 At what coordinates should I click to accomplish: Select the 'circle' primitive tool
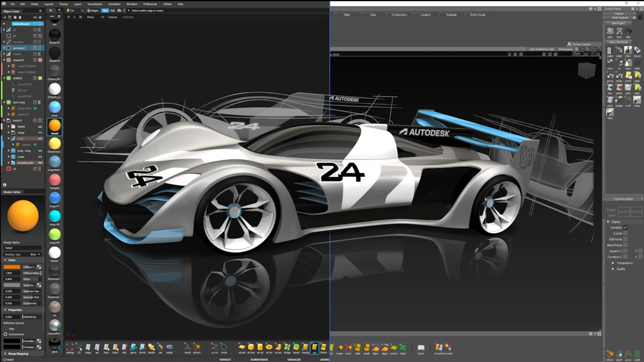223,347
